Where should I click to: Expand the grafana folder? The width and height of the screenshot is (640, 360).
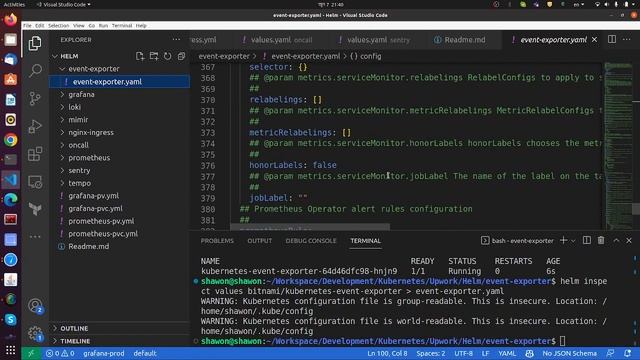click(x=119, y=94)
